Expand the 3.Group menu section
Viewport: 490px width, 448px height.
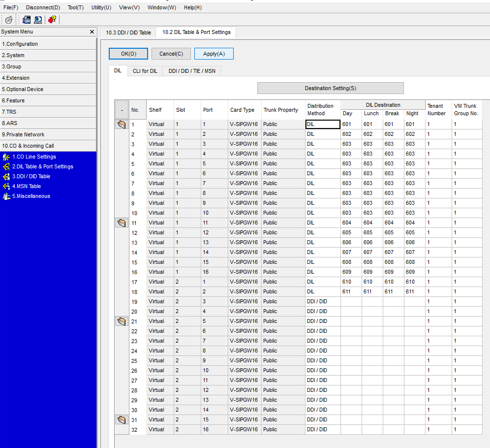pyautogui.click(x=48, y=66)
